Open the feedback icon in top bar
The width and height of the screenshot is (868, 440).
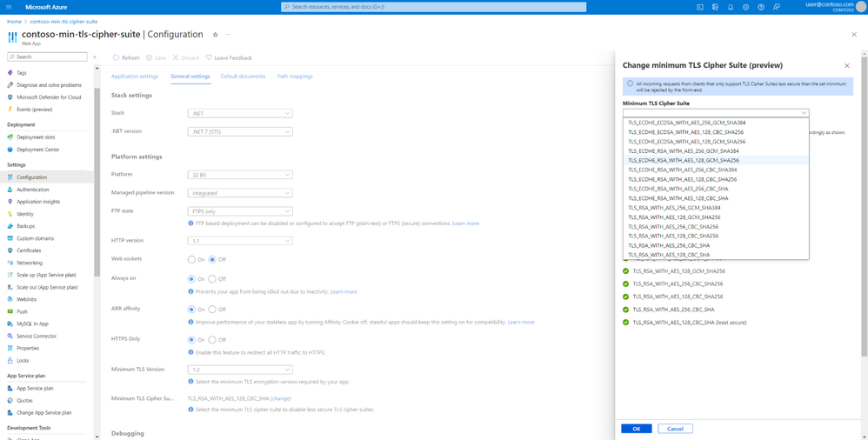[777, 7]
